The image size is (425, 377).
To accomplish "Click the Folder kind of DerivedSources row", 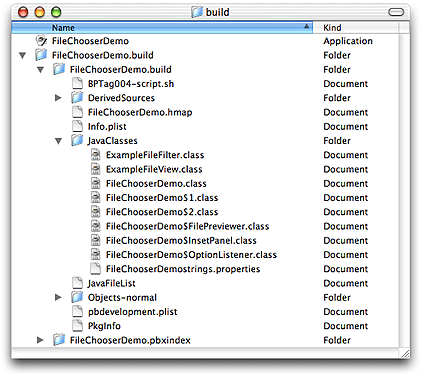I will coord(337,98).
